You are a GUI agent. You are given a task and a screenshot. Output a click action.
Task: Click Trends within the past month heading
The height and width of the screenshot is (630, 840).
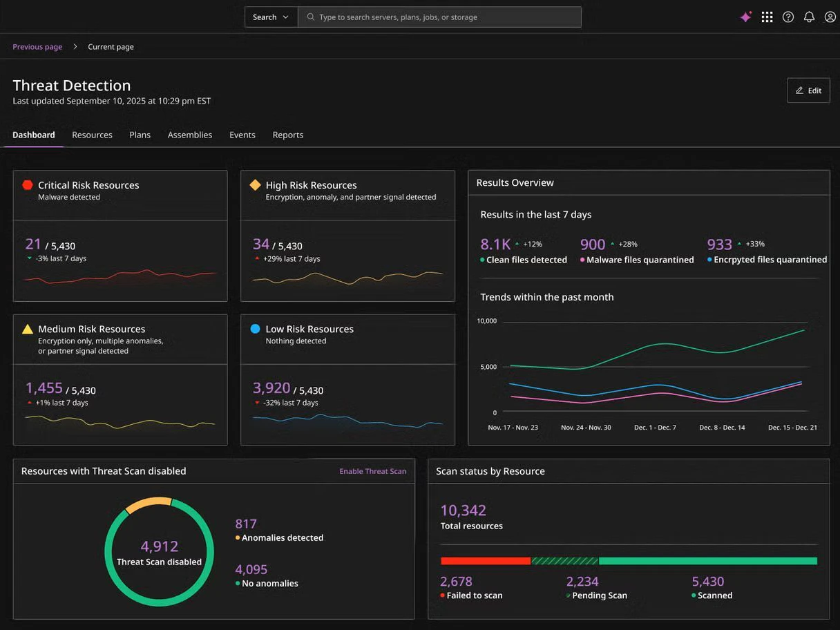click(547, 297)
